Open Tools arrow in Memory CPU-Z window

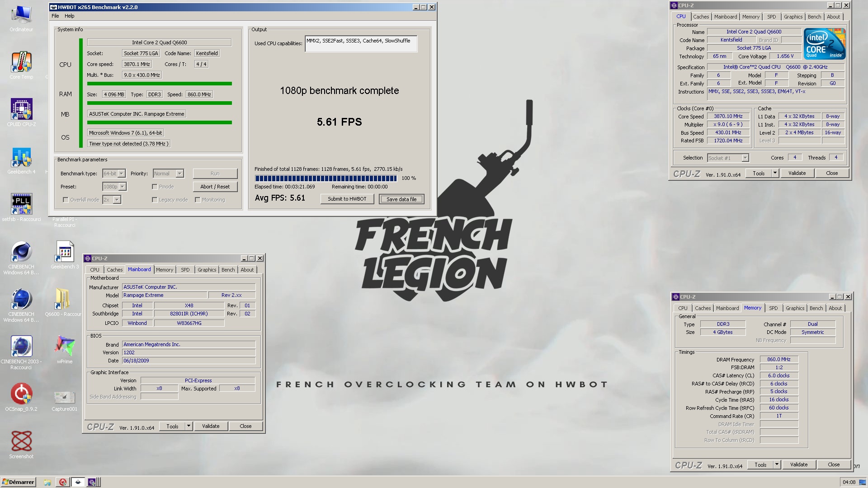(x=777, y=465)
